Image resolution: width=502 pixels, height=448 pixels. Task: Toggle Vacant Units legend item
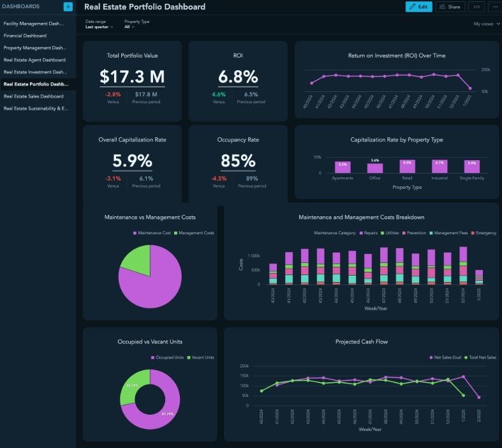click(x=201, y=357)
